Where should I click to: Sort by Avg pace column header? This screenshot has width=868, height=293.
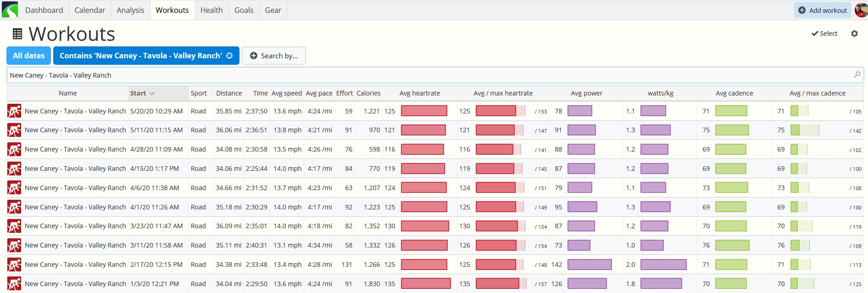tap(319, 93)
